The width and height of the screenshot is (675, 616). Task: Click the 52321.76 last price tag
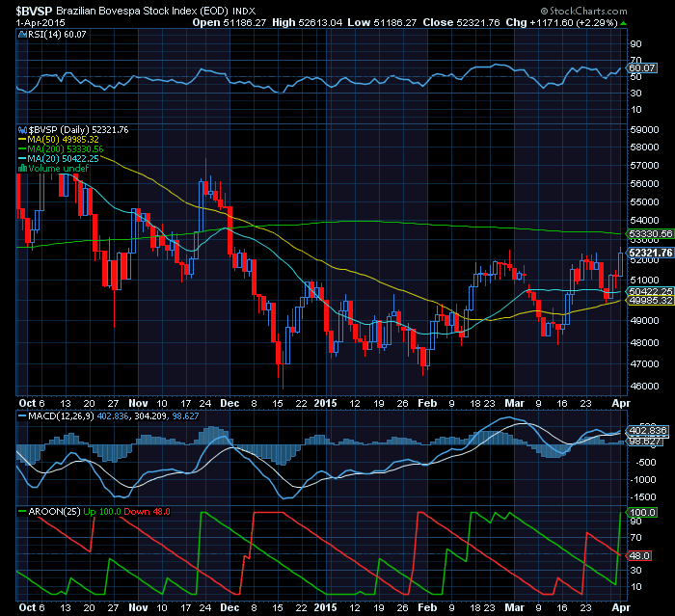point(651,253)
